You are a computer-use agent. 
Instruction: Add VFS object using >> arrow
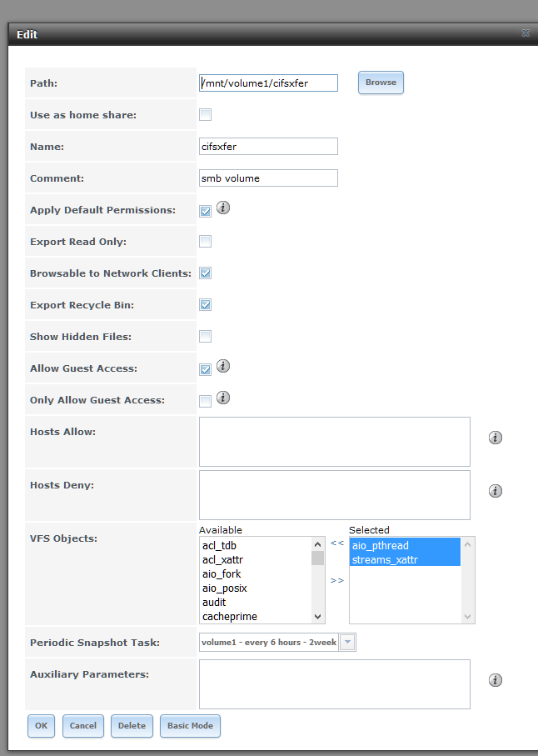pyautogui.click(x=337, y=580)
